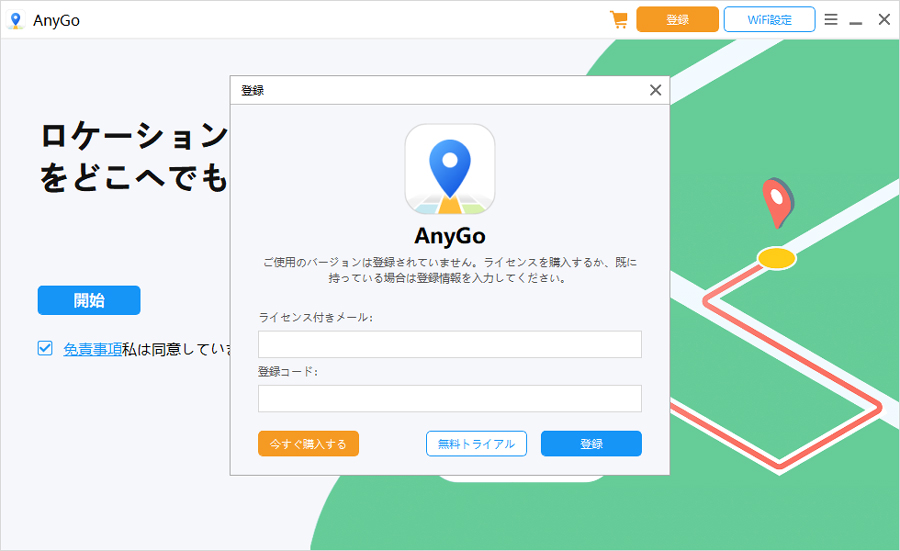Click the ライセンス付きメール label

[x=316, y=317]
